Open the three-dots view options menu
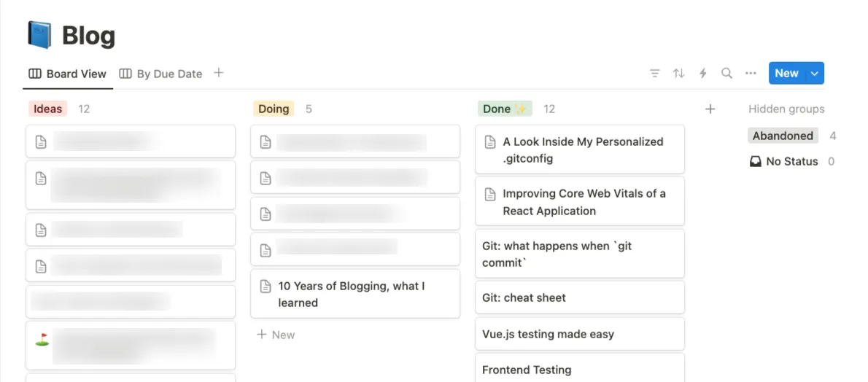 751,73
